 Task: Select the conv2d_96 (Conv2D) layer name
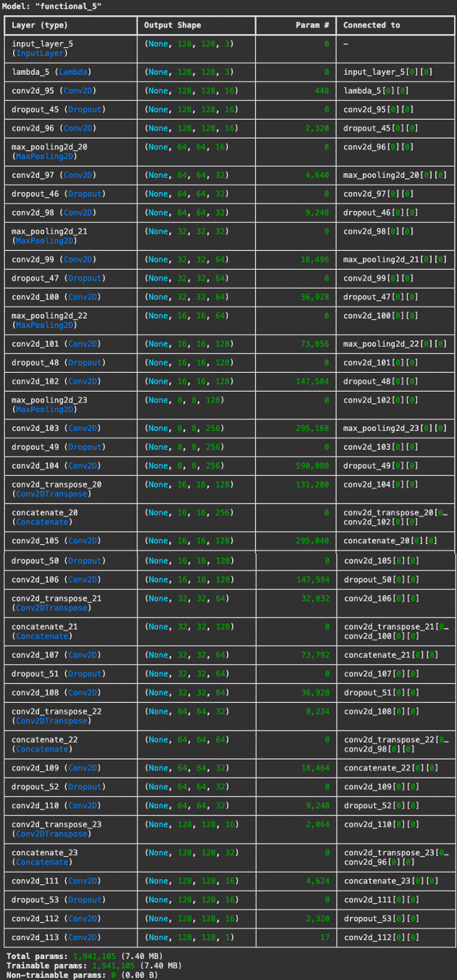click(x=54, y=128)
